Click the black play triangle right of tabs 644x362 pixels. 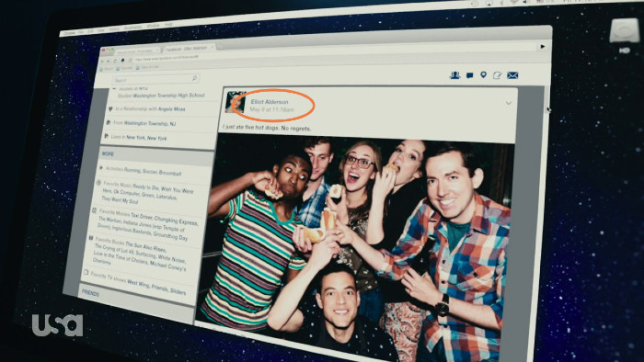tap(543, 47)
